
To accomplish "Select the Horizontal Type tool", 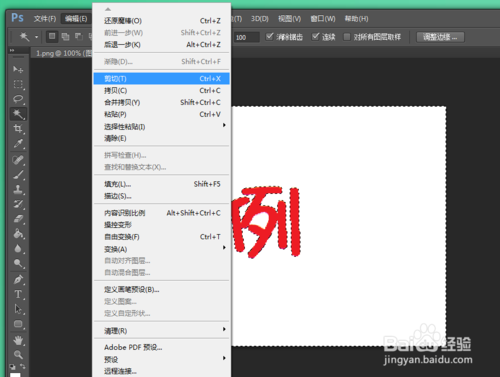I will [18, 294].
